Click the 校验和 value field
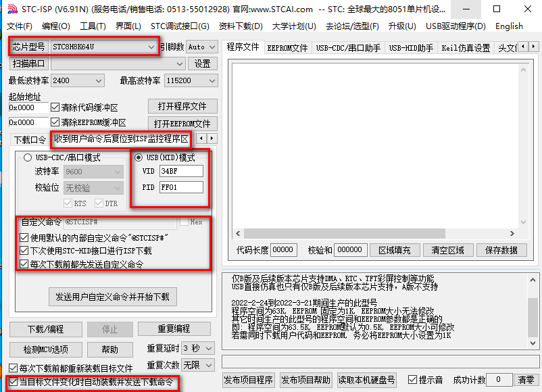 350,250
